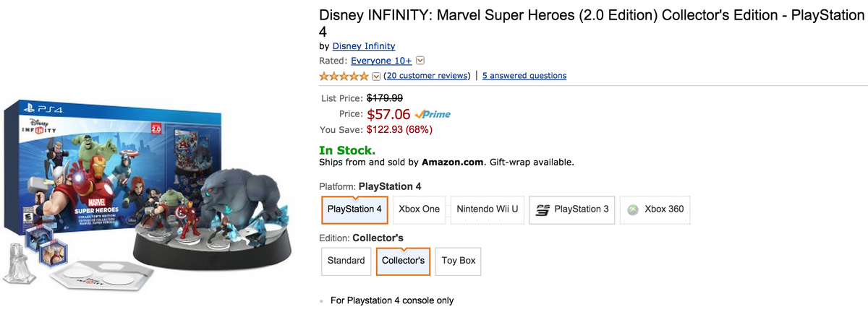Open the 5 answered questions link
The height and width of the screenshot is (312, 868).
[524, 76]
